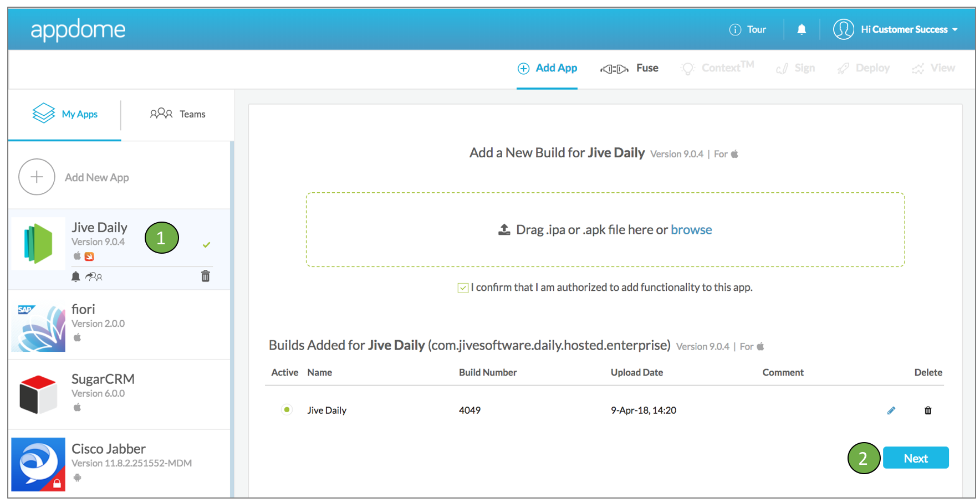This screenshot has width=980, height=503.
Task: Toggle the authorization confirmation checkbox
Action: coord(463,288)
